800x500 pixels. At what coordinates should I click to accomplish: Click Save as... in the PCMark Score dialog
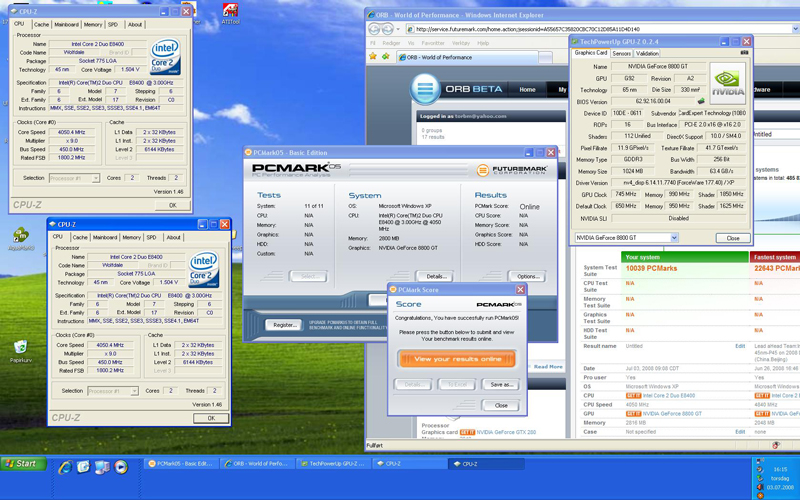pos(501,385)
